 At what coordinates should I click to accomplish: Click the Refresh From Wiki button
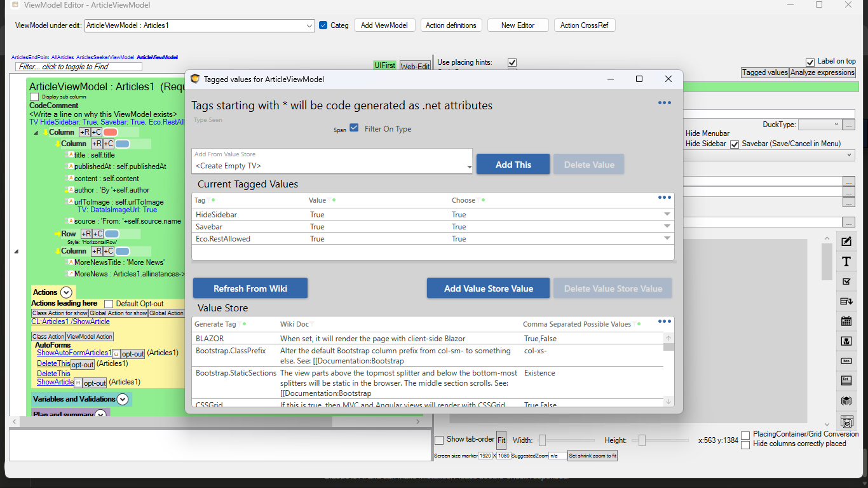[x=250, y=288]
